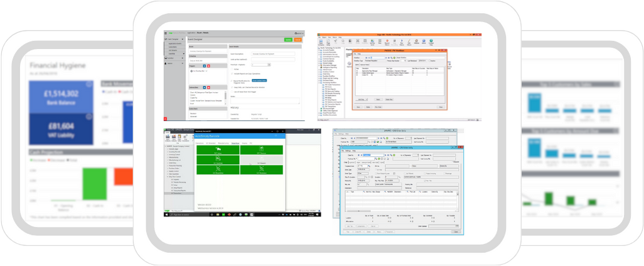Image resolution: width=644 pixels, height=266 pixels.
Task: Click the blue add icon beside Deliverables
Action: coord(205,88)
